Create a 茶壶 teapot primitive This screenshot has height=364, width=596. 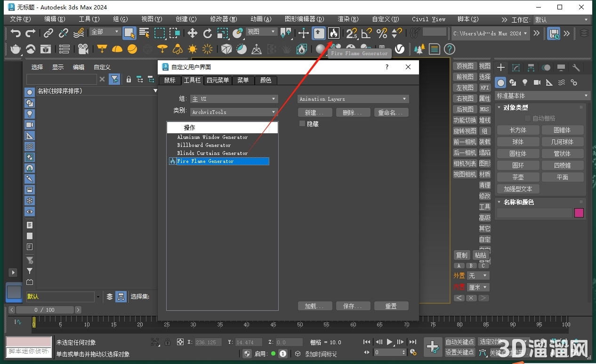tap(518, 177)
